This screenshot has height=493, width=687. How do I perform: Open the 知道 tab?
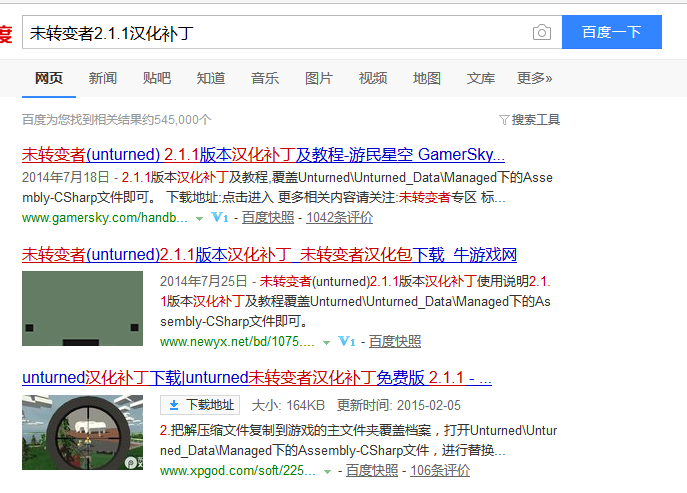pos(211,78)
